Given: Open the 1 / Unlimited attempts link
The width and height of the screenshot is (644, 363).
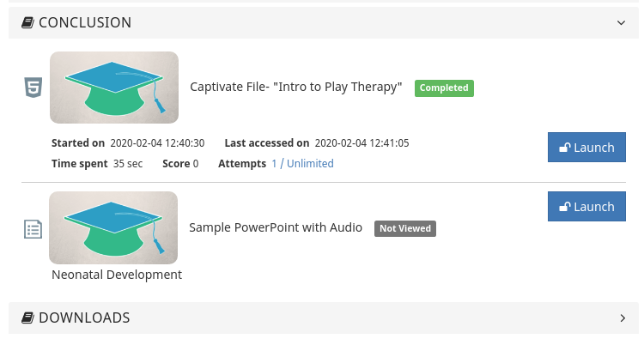Looking at the screenshot, I should coord(302,164).
